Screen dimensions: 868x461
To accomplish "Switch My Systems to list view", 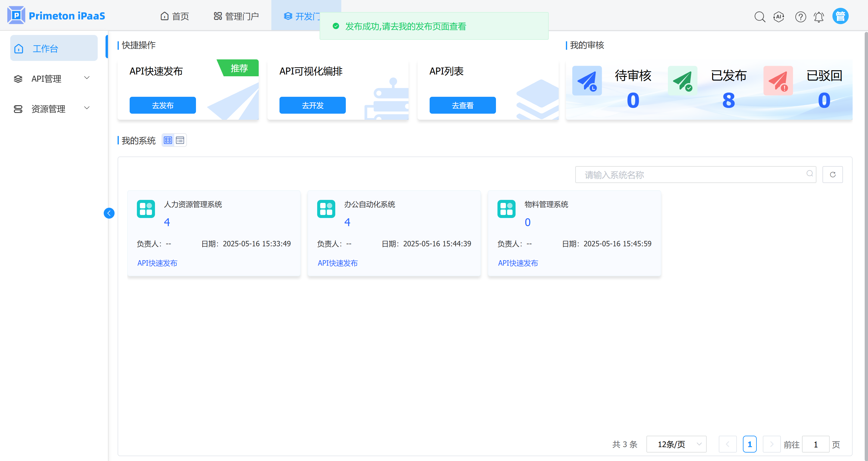I will [x=180, y=140].
